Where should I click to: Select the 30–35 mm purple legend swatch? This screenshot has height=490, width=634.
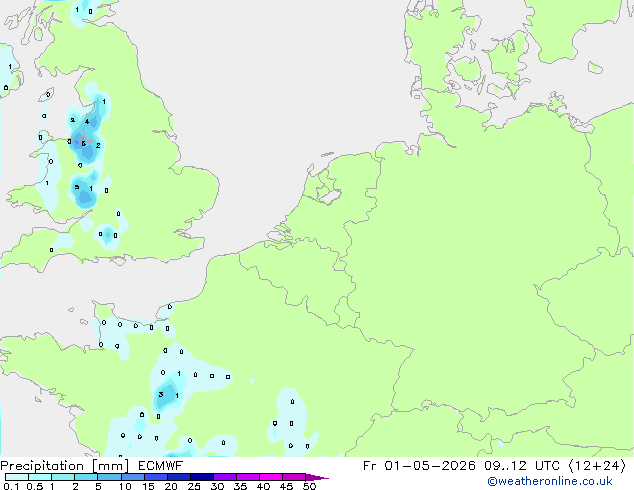pyautogui.click(x=225, y=477)
